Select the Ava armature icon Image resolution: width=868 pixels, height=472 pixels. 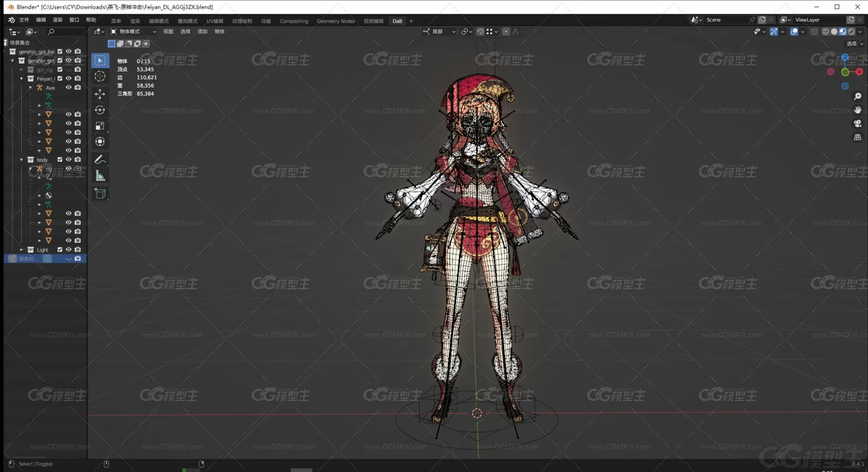[40, 87]
